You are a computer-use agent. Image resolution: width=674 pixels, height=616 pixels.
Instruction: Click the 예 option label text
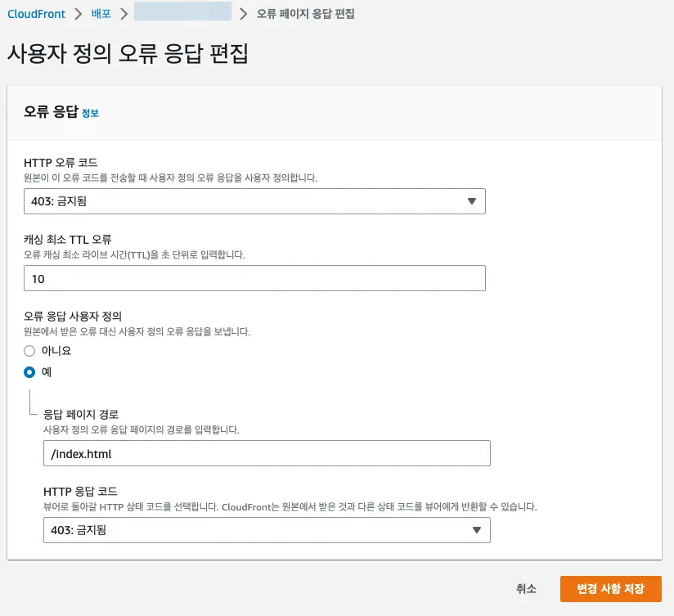click(x=46, y=372)
